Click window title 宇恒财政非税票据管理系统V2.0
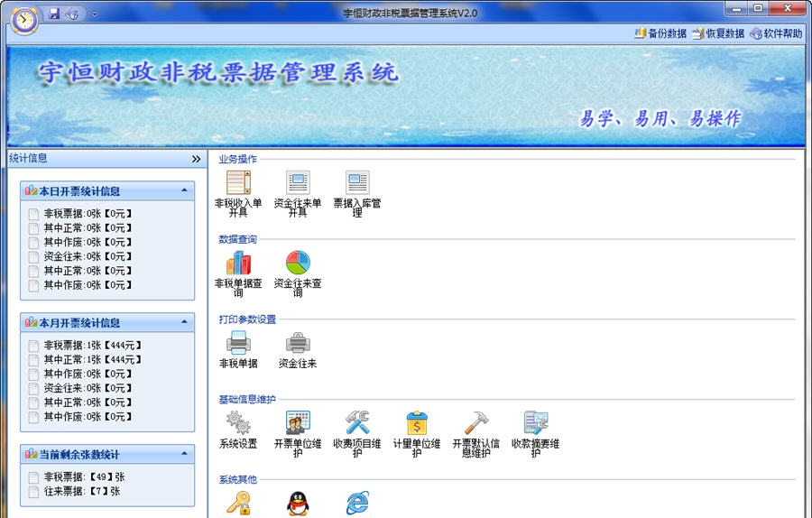 [411, 14]
